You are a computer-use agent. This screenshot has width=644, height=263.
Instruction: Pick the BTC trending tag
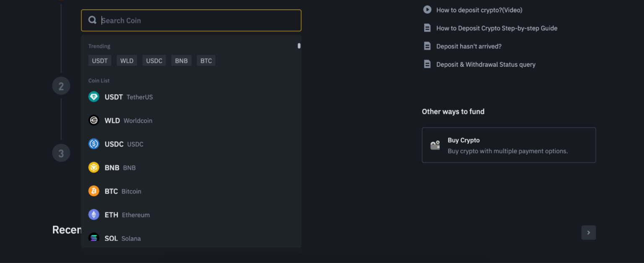click(x=206, y=60)
